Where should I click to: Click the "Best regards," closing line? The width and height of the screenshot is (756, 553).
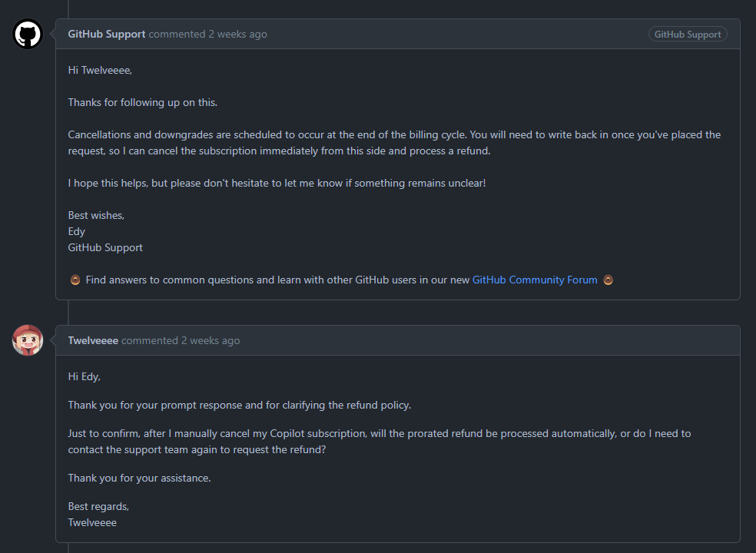point(98,507)
